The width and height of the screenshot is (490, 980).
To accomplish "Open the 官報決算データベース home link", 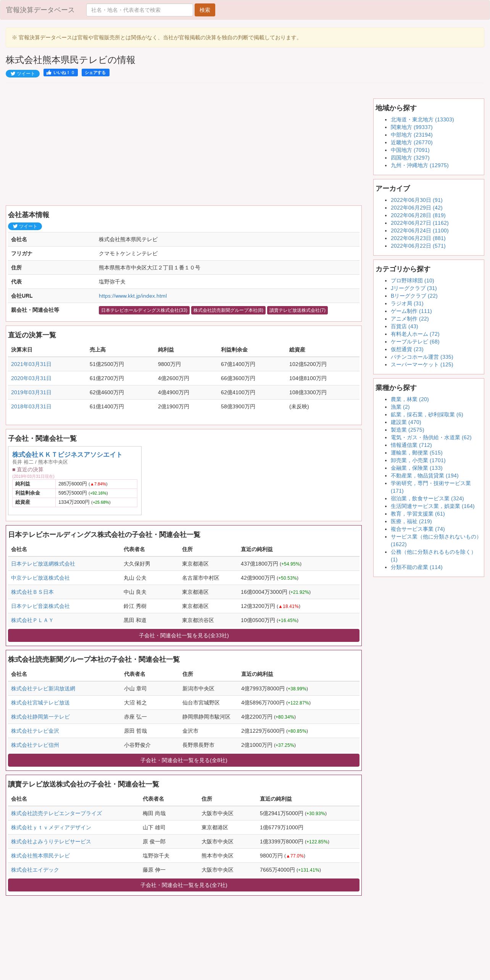I will (x=40, y=10).
